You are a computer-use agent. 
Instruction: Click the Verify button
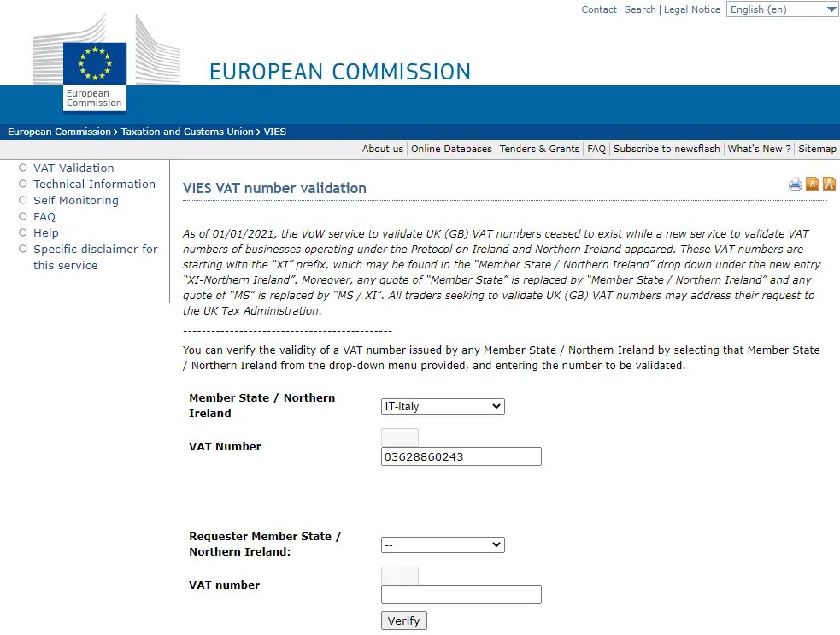coord(404,620)
